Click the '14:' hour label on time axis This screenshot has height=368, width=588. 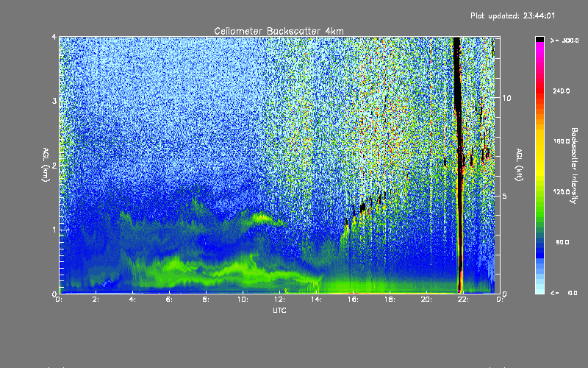(x=316, y=300)
